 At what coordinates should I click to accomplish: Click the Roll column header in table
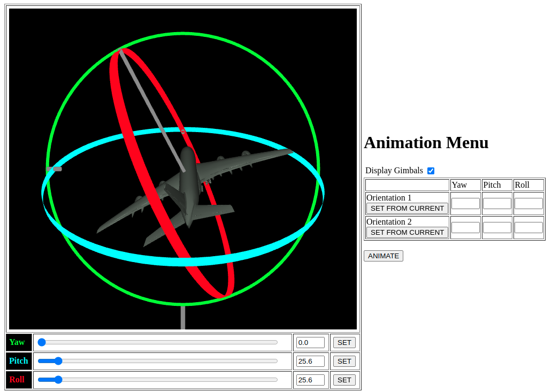pos(522,185)
